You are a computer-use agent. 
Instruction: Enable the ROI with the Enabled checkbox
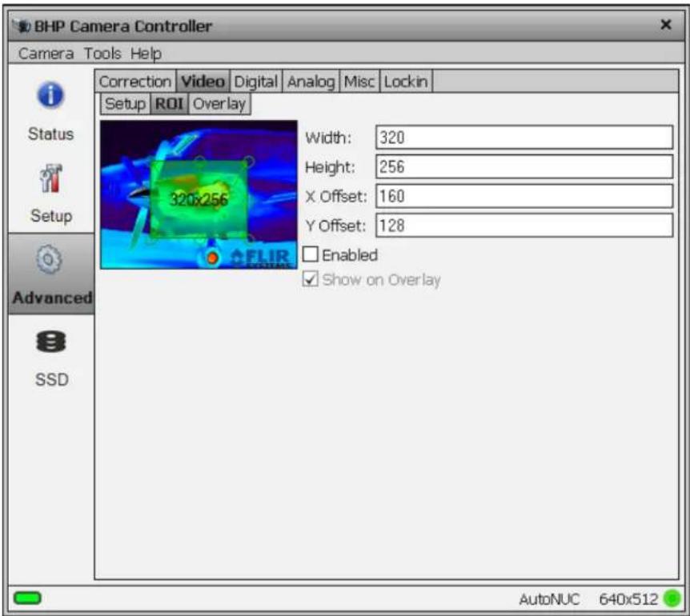point(311,254)
